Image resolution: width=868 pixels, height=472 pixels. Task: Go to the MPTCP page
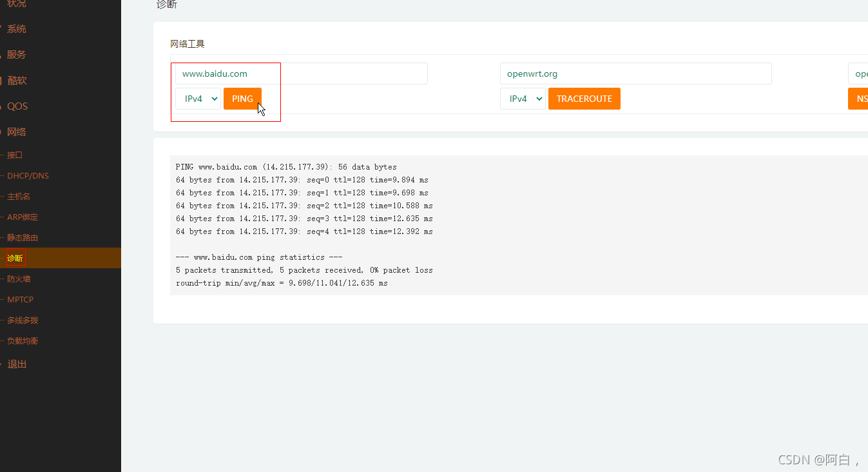coord(20,300)
